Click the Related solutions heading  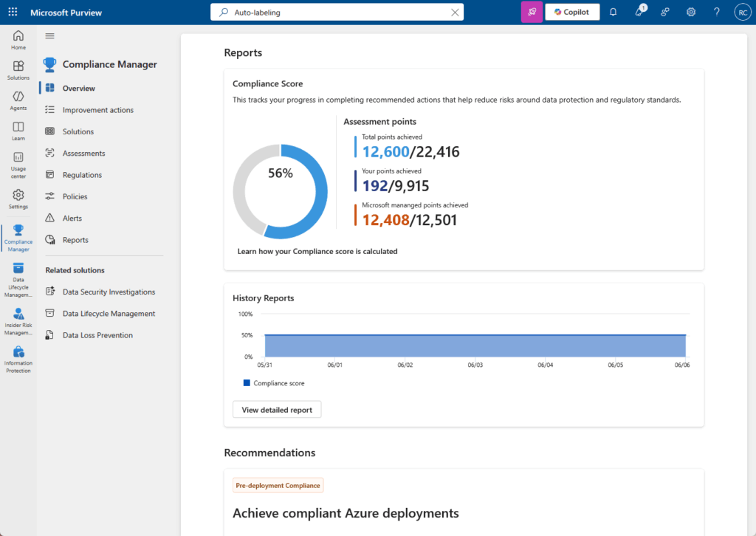coord(75,270)
